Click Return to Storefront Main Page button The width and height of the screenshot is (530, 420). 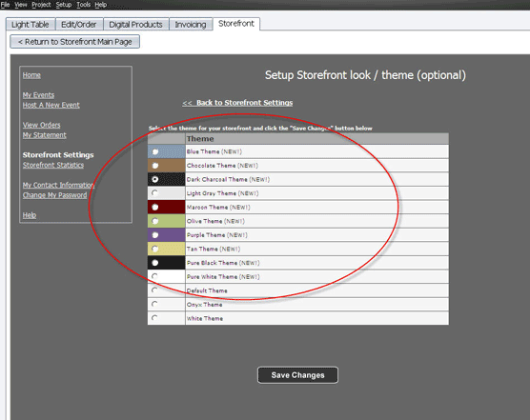click(x=74, y=42)
